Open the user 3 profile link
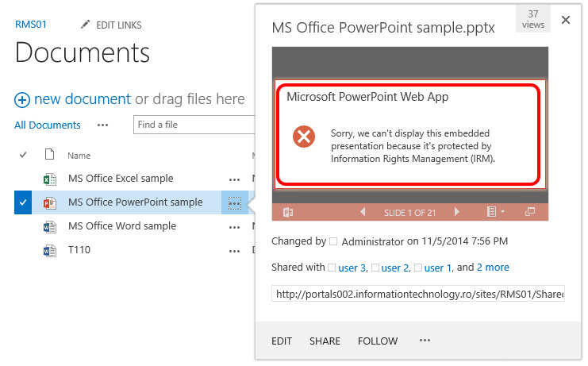Image resolution: width=588 pixels, height=366 pixels. pyautogui.click(x=352, y=268)
